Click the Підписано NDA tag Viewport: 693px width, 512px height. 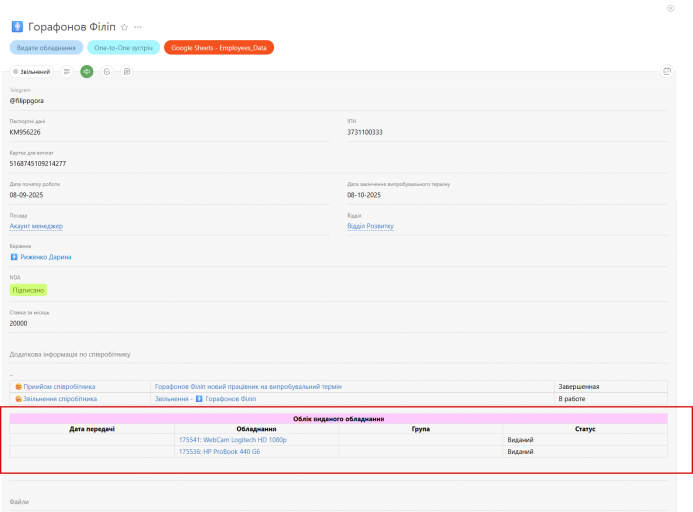(x=28, y=290)
